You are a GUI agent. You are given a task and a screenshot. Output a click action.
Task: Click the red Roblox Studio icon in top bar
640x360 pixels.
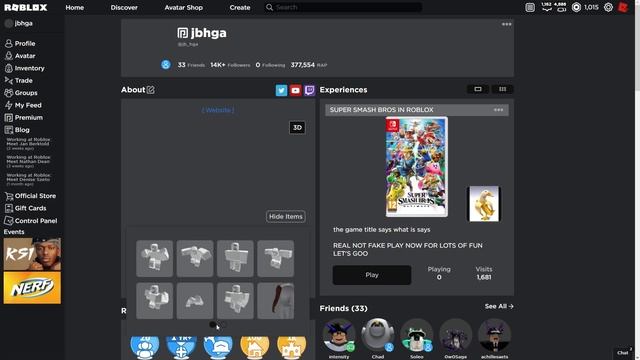click(623, 7)
